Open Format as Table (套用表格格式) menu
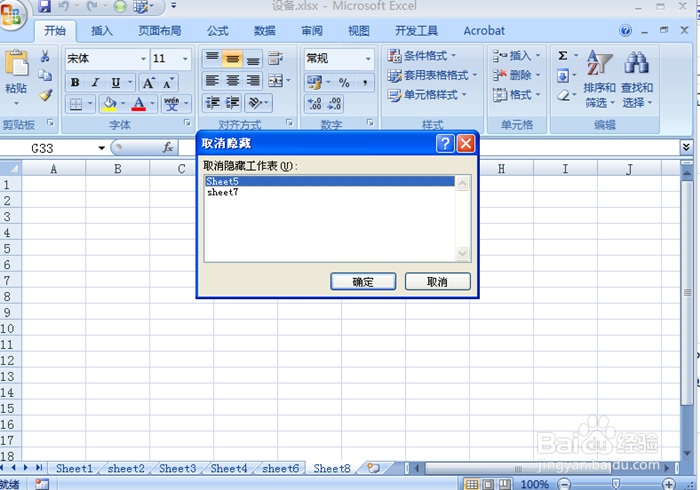 click(x=432, y=75)
